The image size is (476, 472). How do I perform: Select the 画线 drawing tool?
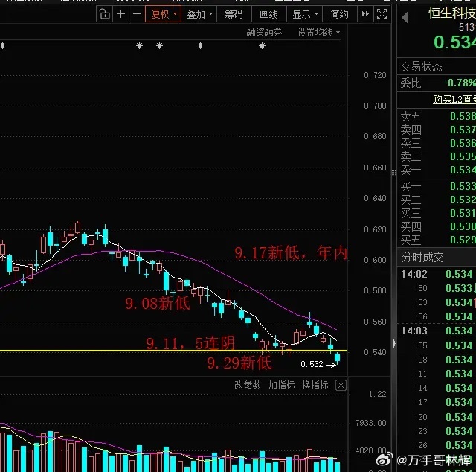[268, 14]
